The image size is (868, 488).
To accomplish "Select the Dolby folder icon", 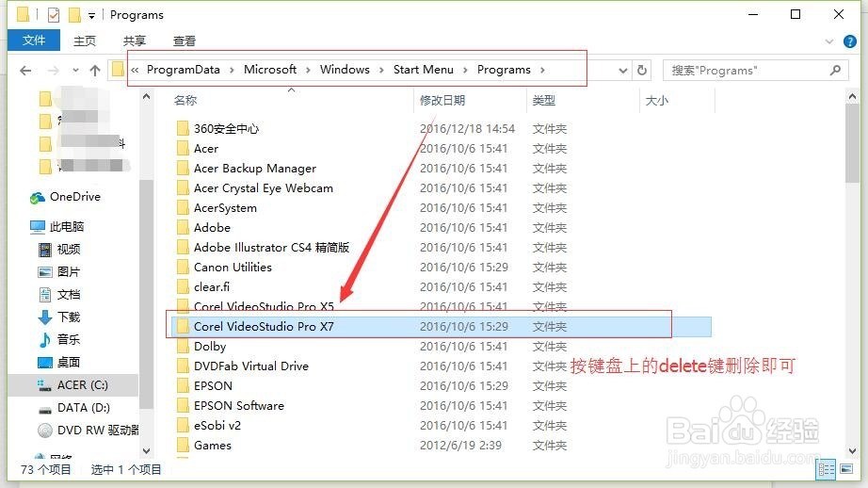I will (x=182, y=346).
